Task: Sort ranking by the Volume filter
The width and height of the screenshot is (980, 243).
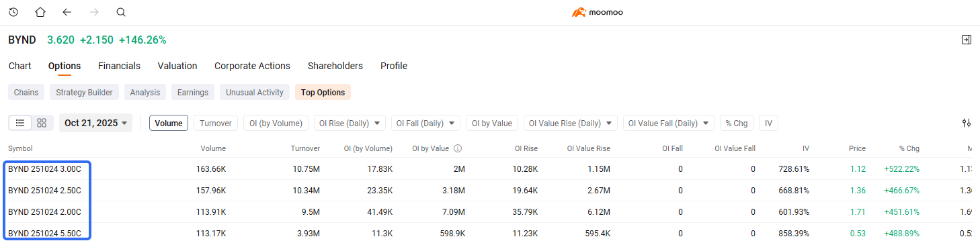Action: [169, 123]
